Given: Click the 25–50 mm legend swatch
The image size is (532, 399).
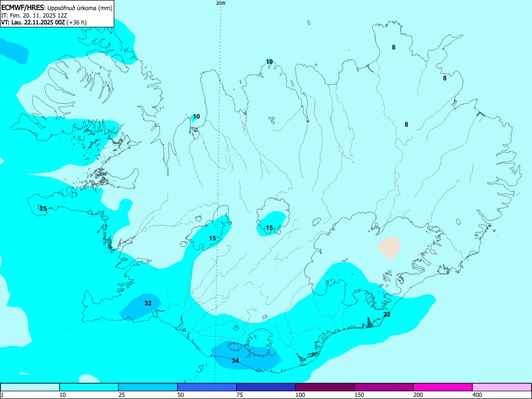Looking at the screenshot, I should (148, 387).
